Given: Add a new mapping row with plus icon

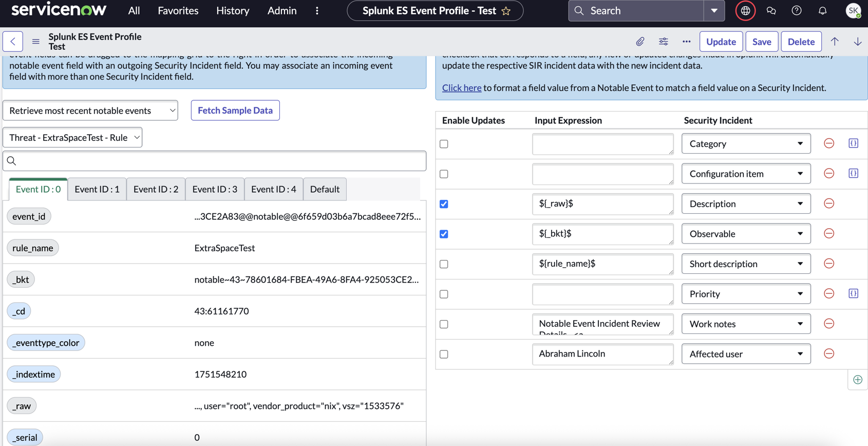Looking at the screenshot, I should (x=858, y=380).
